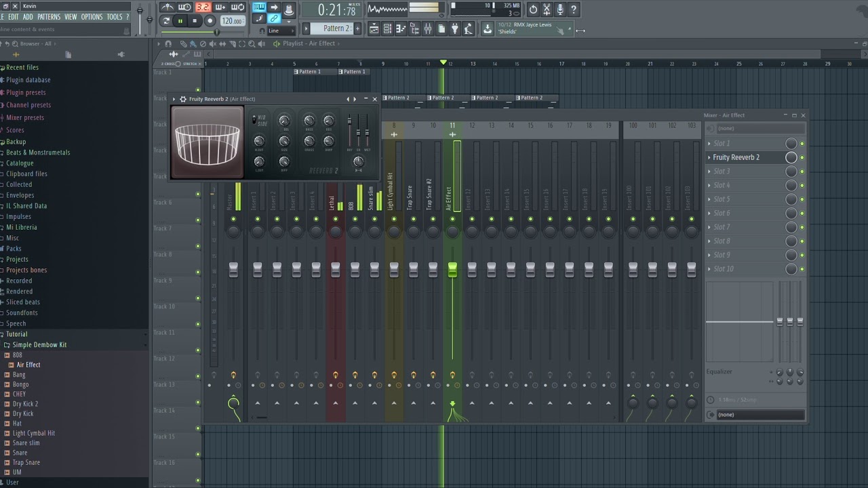Expand the Recent files folder

point(22,68)
